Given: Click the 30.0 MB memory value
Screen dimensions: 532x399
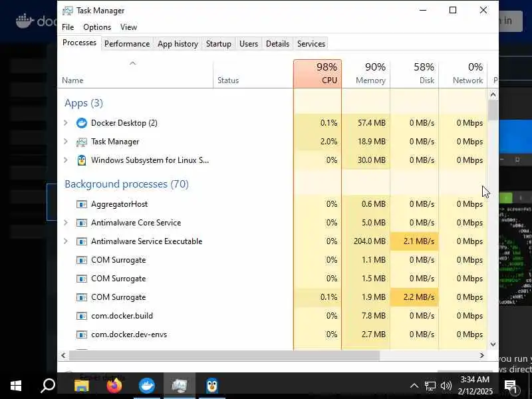Looking at the screenshot, I should pos(372,160).
